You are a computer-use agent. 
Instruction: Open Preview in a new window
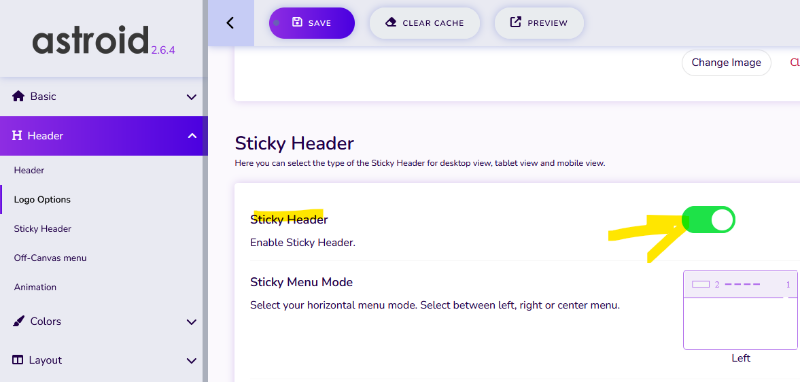coord(539,23)
